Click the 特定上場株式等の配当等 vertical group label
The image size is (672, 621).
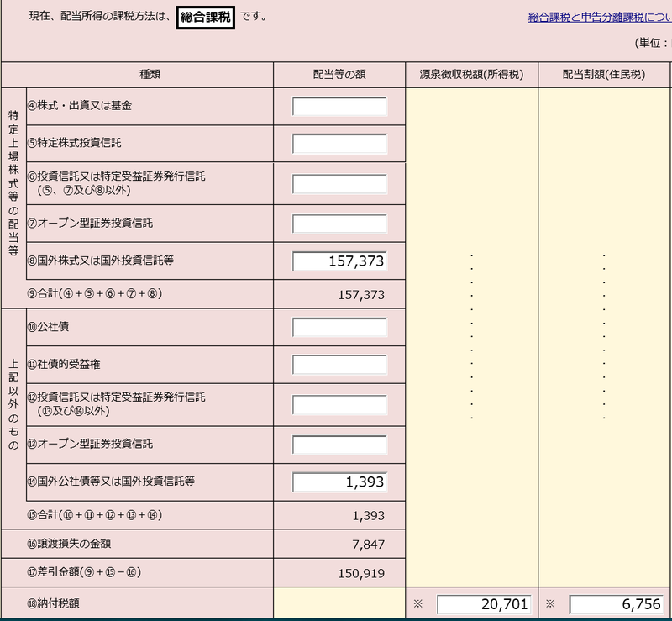click(13, 183)
